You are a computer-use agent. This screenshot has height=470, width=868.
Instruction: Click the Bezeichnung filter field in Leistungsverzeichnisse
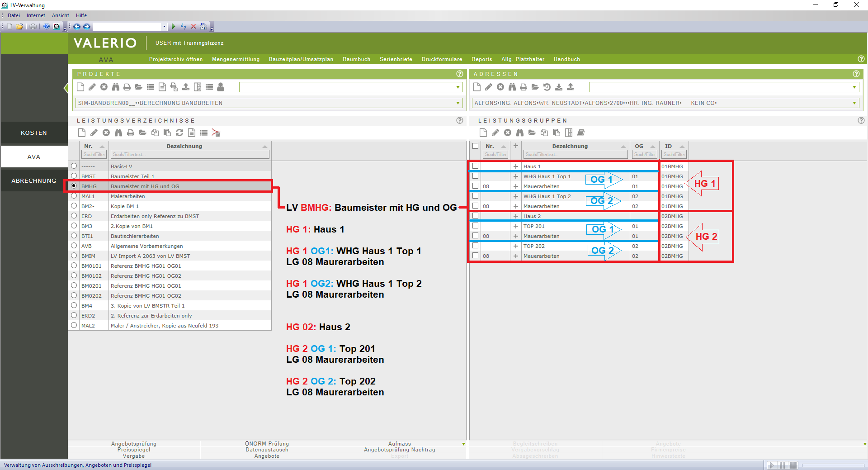click(x=190, y=155)
